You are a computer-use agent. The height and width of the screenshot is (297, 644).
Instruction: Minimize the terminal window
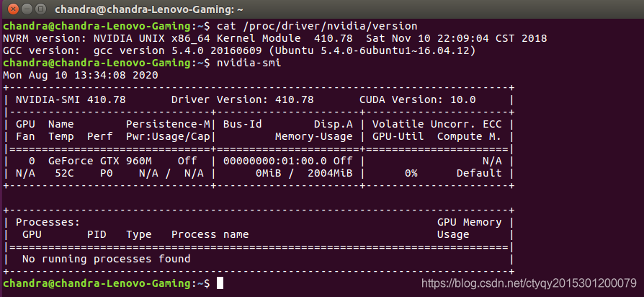[27, 8]
